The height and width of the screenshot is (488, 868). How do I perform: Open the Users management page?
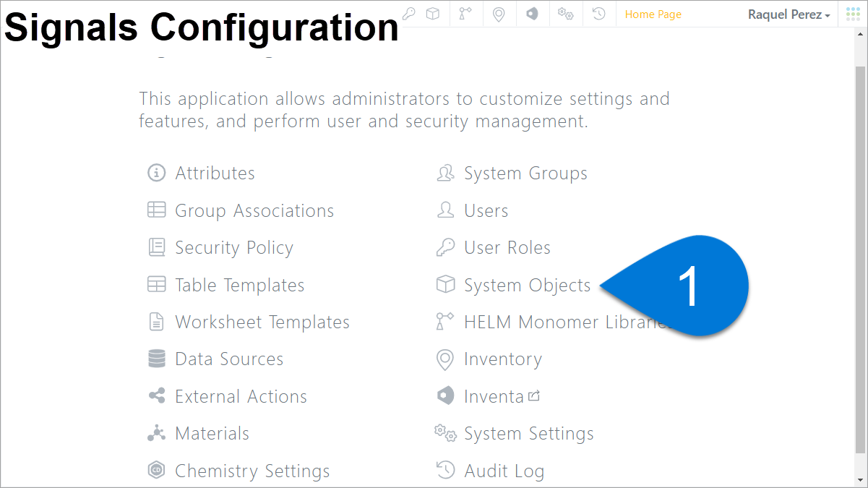coord(486,211)
